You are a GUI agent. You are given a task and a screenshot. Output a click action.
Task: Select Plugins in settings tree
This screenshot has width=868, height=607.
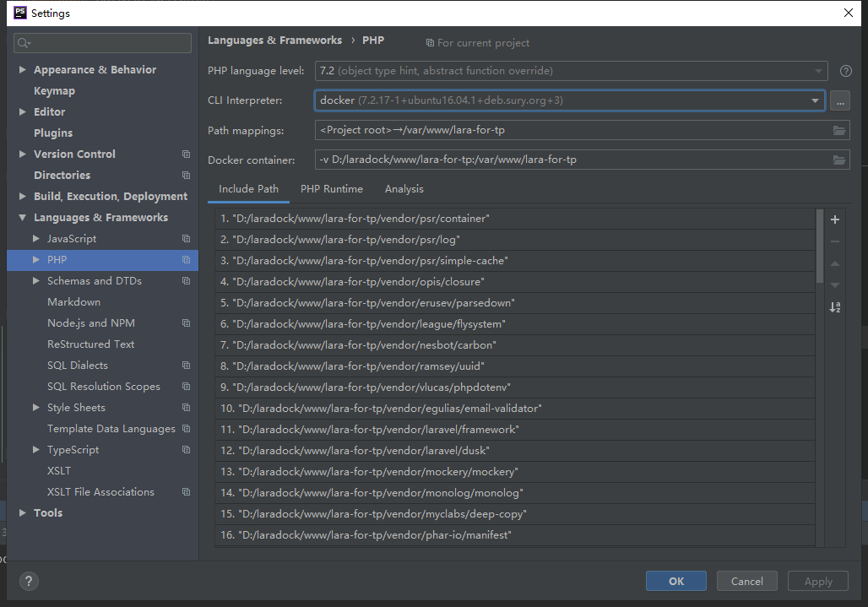(x=53, y=133)
